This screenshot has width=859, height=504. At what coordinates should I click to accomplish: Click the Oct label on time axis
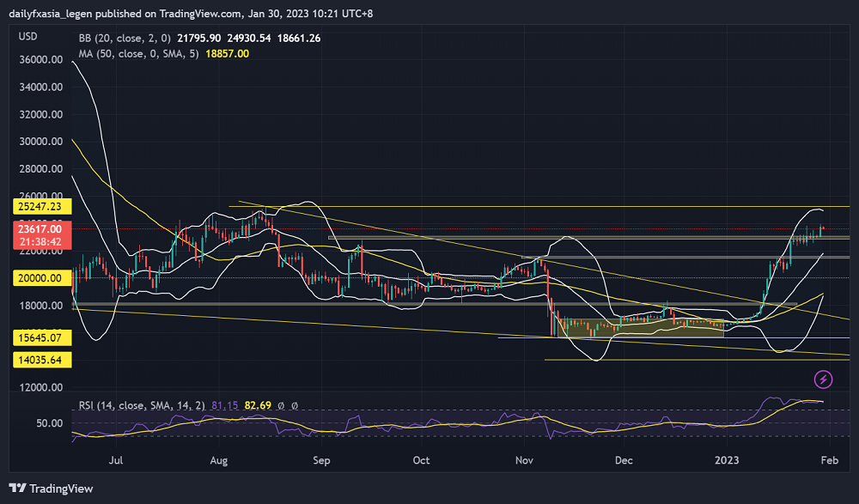421,460
